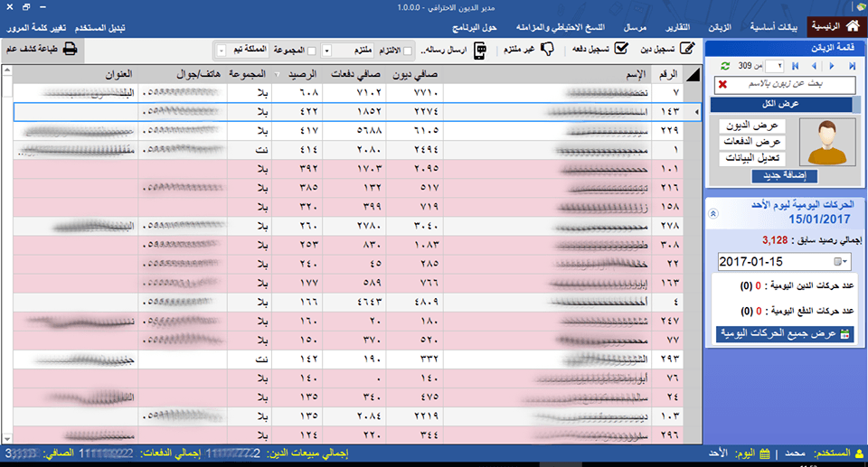Open the الرئيسية home tab
The width and height of the screenshot is (868, 467).
click(x=835, y=26)
